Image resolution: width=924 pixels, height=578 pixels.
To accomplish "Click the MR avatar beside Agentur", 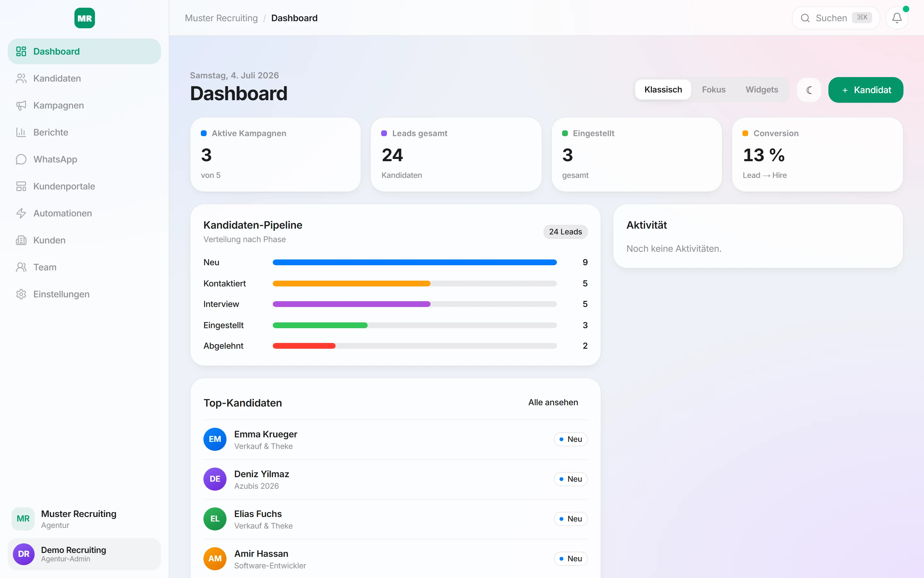I will [23, 519].
